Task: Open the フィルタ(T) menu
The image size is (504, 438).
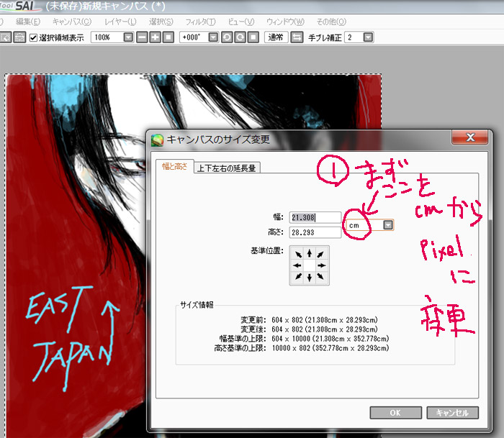Action: tap(200, 22)
